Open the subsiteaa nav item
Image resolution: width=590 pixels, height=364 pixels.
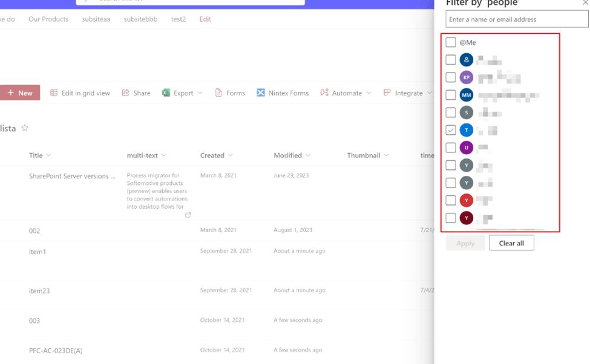[x=96, y=19]
